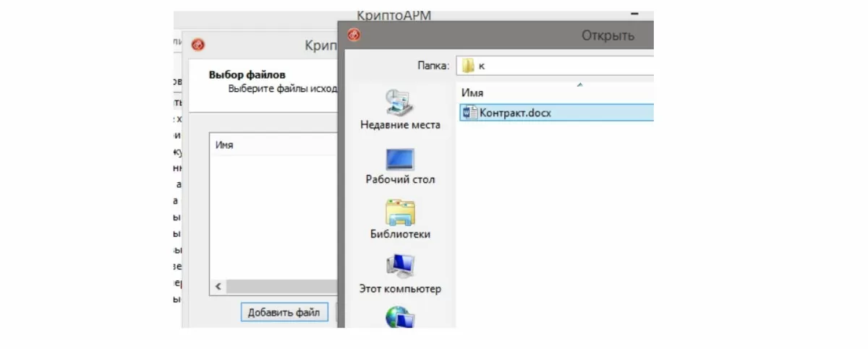The height and width of the screenshot is (349, 868).
Task: Go to Рабочий стол location
Action: [x=400, y=165]
